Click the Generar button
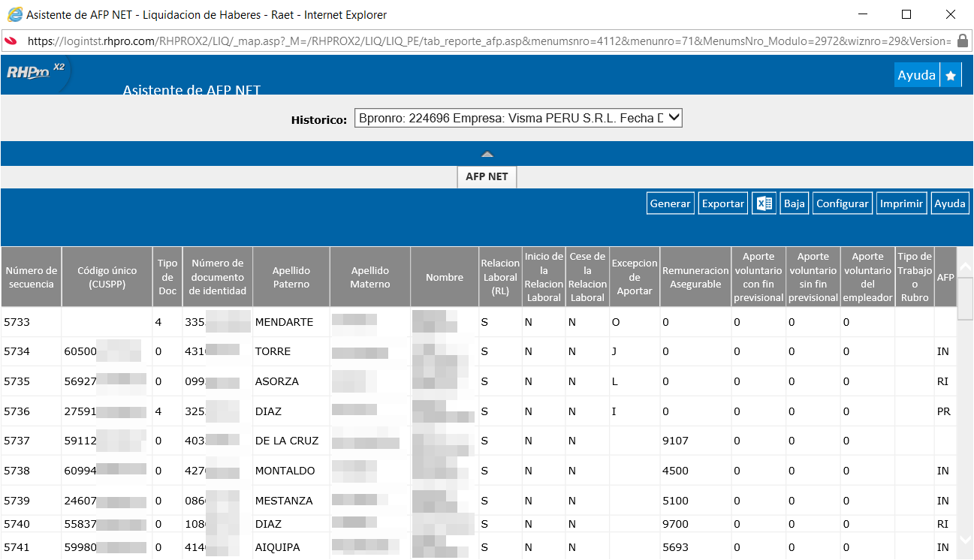Screen dimensions: 974x560 pos(670,203)
